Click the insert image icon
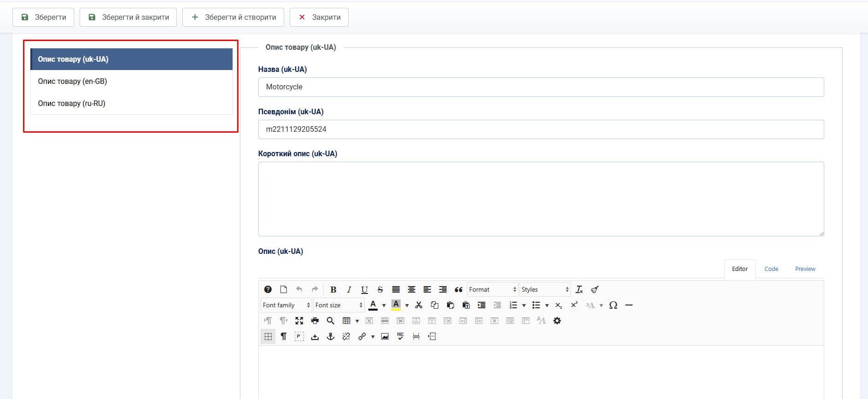This screenshot has height=399, width=868. pos(385,336)
